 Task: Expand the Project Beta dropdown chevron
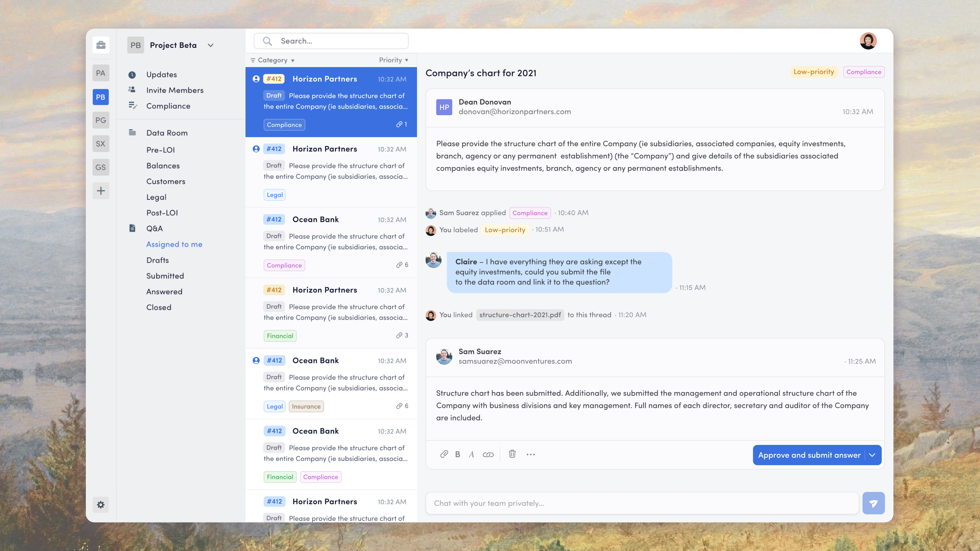pyautogui.click(x=211, y=45)
